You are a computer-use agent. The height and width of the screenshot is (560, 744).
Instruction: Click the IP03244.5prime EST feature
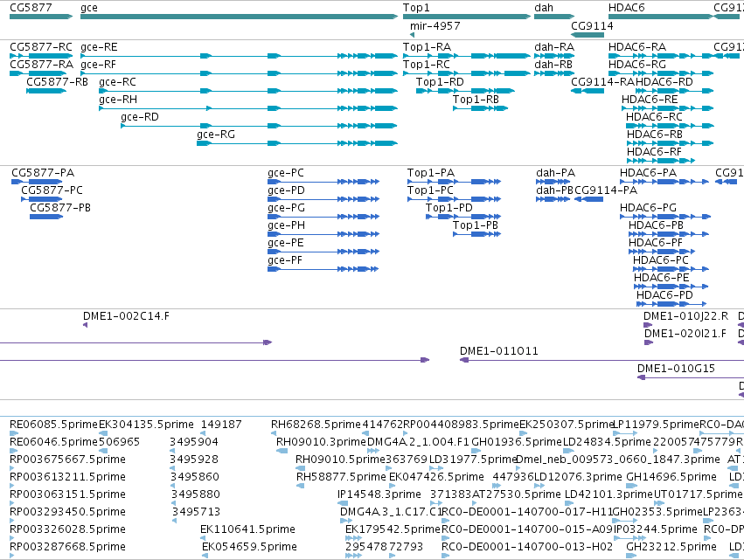pyautogui.click(x=629, y=538)
